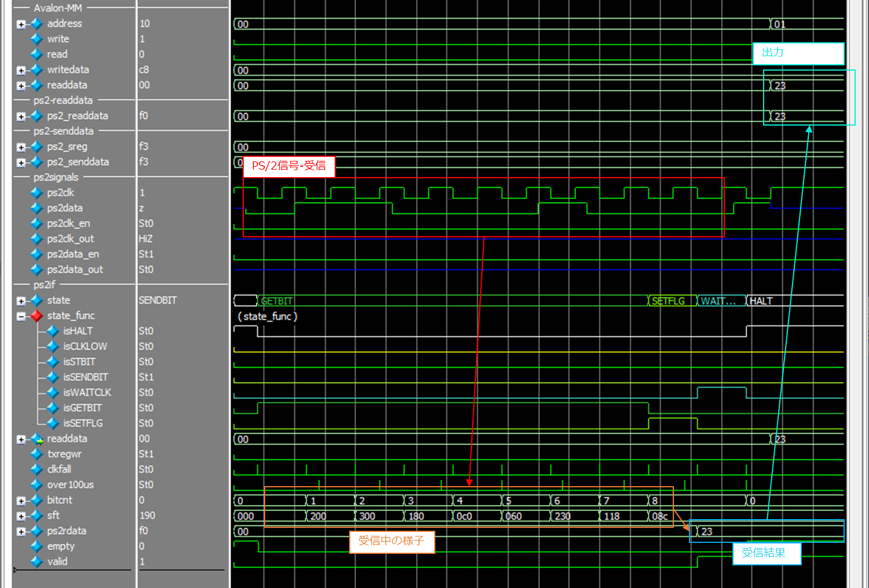Screen dimensions: 869x588
Task: Select the ps2data_out signal icon
Action: [x=36, y=269]
